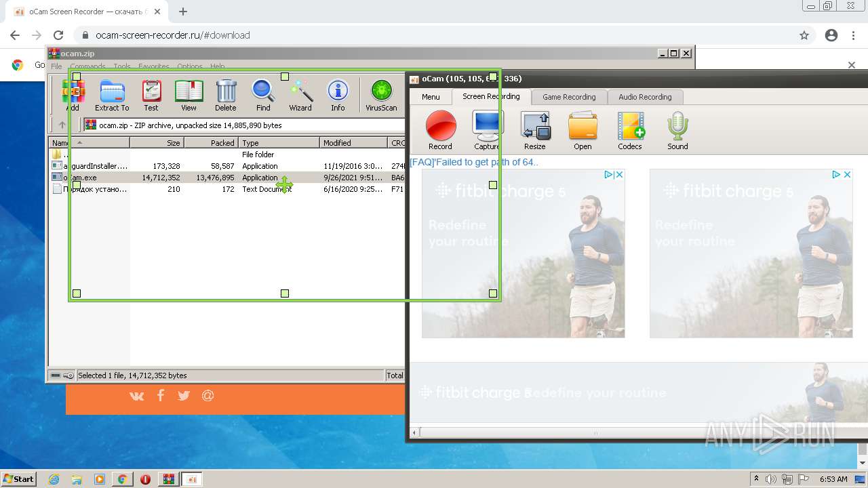The image size is (868, 488).
Task: Click the oCam Capture icon
Action: click(487, 131)
